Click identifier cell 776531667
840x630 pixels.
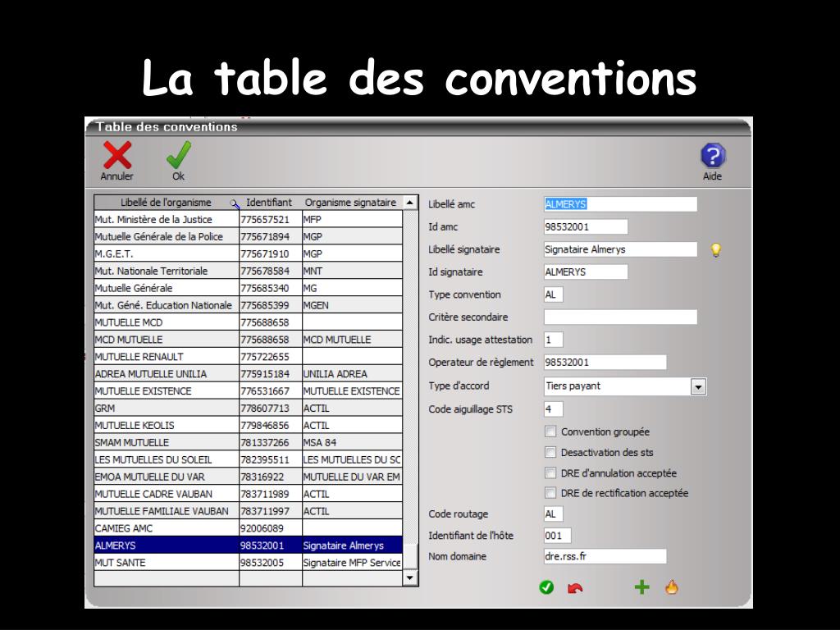271,390
